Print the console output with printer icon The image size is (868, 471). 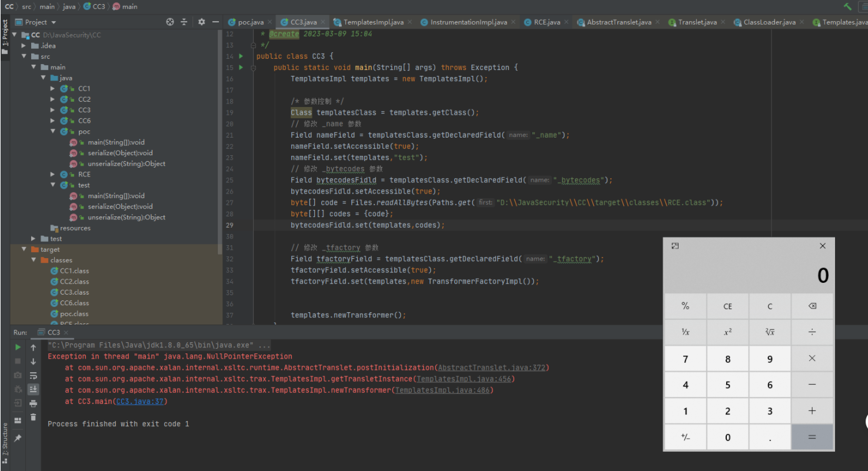pos(34,403)
